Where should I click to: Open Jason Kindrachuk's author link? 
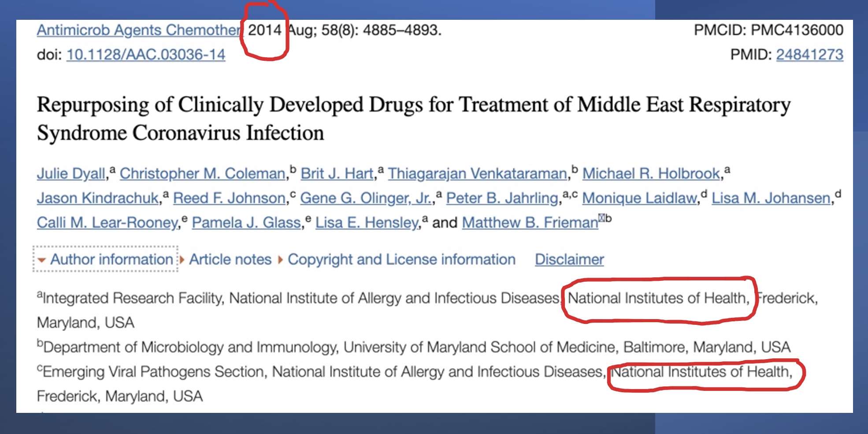point(97,198)
